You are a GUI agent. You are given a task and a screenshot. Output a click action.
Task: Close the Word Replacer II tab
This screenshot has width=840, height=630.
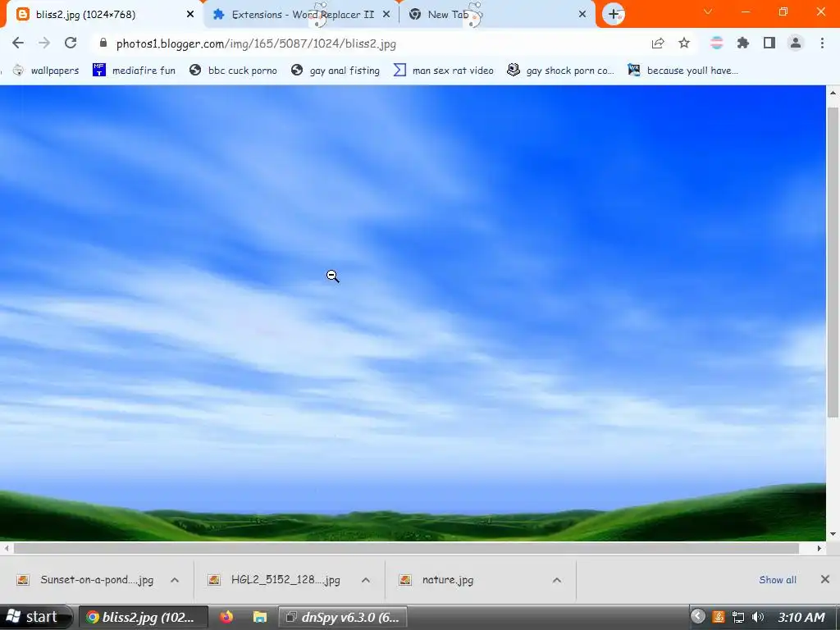pos(386,15)
